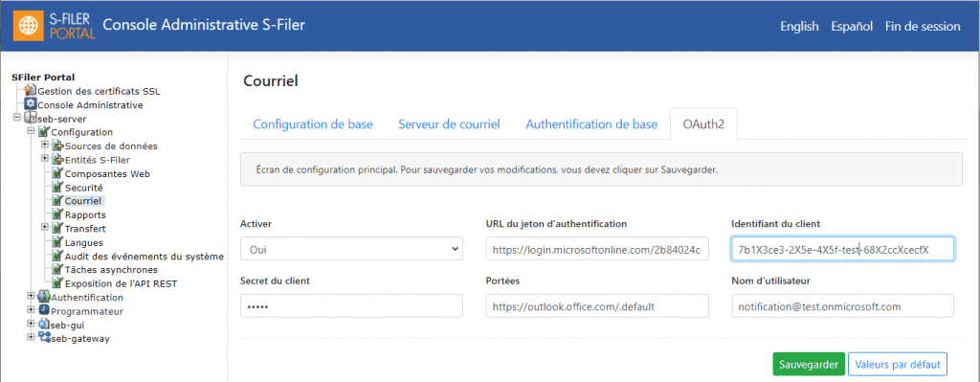This screenshot has width=980, height=382.
Task: Click the Portées input field
Action: (597, 305)
